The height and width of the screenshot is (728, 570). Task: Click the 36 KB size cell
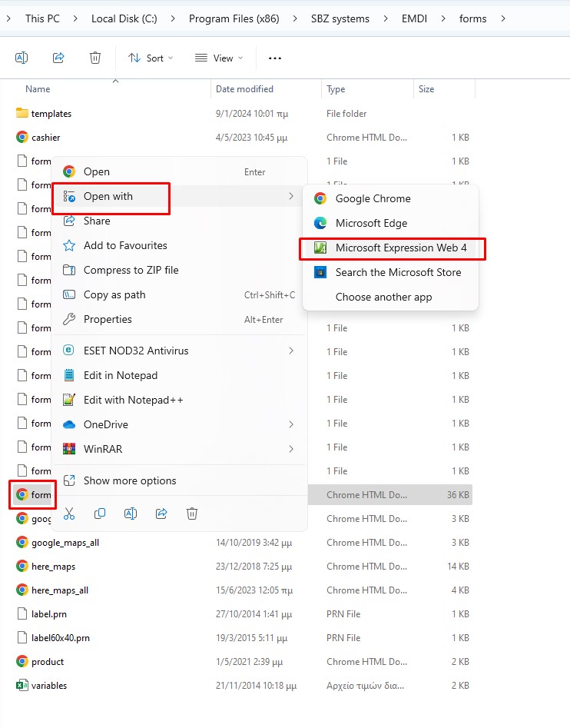pos(458,495)
